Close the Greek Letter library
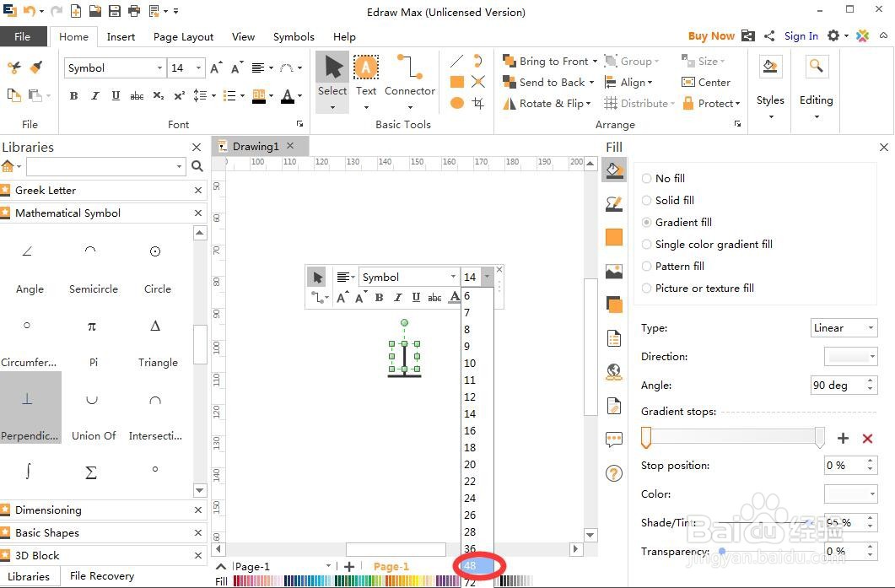Viewport: 895px width, 588px height. (x=198, y=190)
